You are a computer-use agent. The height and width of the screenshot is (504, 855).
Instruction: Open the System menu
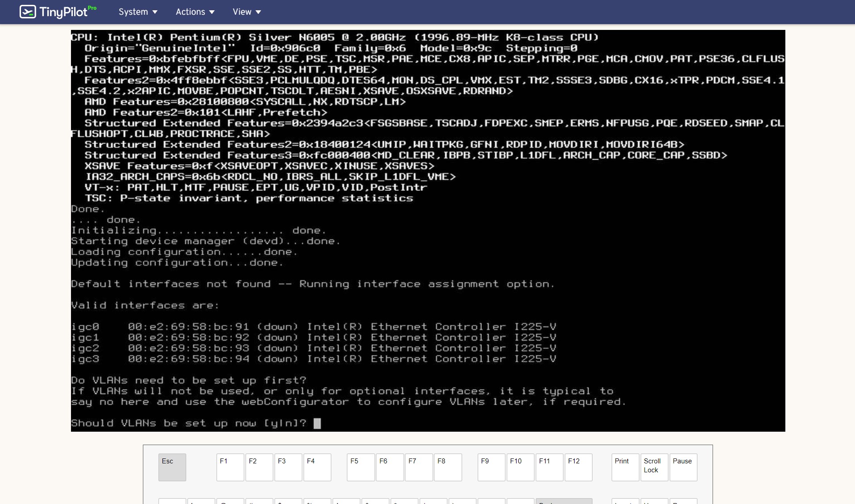[x=138, y=12]
